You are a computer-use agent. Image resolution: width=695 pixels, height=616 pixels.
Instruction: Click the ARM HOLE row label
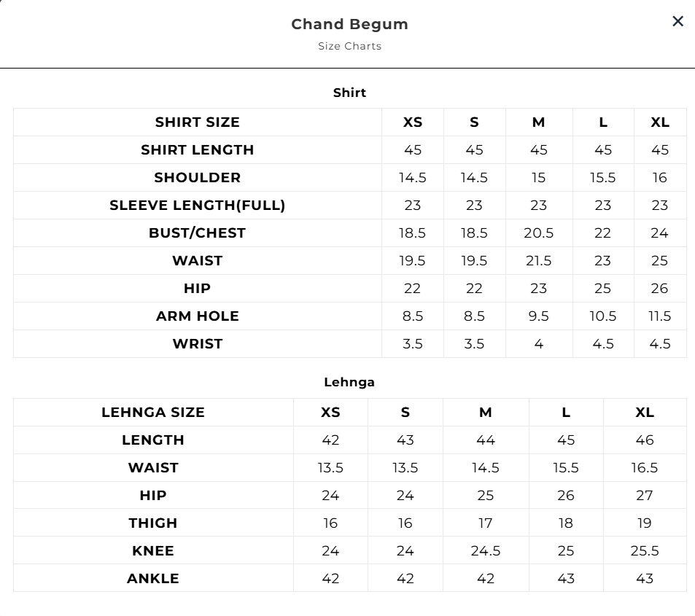click(197, 316)
